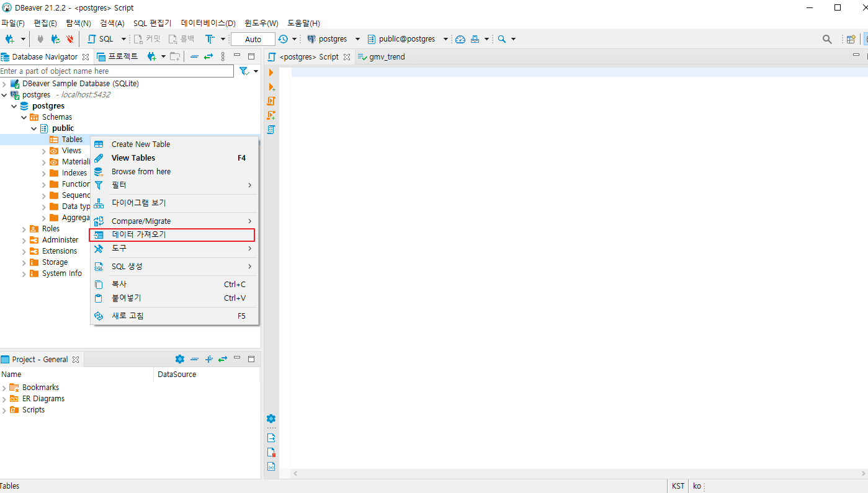Click the editor sidebar gear settings icon
The width and height of the screenshot is (868, 493).
[x=271, y=419]
